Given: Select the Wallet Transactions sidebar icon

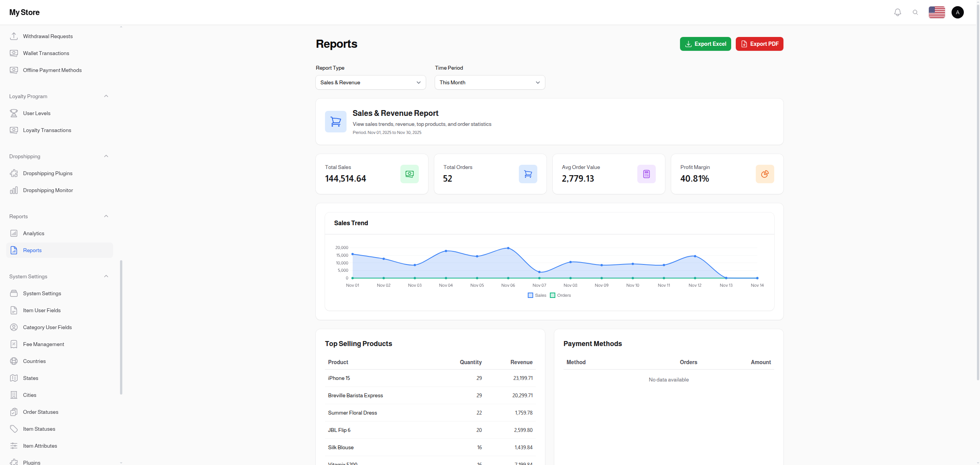Looking at the screenshot, I should (14, 53).
